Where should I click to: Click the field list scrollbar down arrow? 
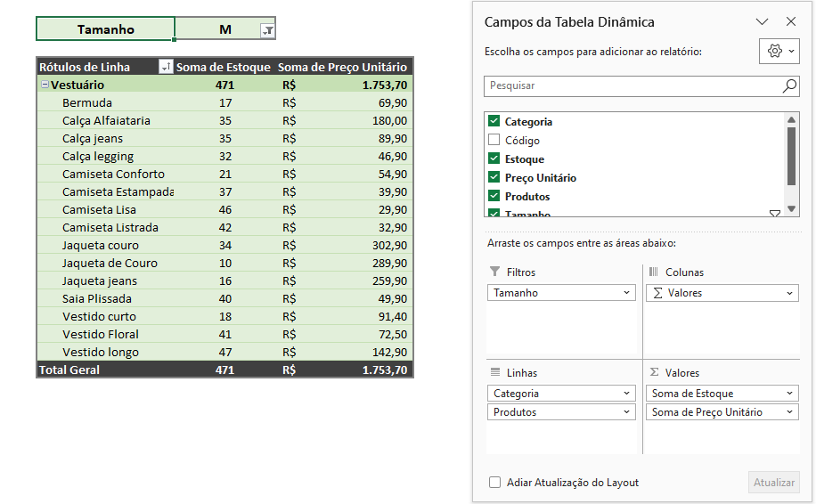pyautogui.click(x=792, y=208)
